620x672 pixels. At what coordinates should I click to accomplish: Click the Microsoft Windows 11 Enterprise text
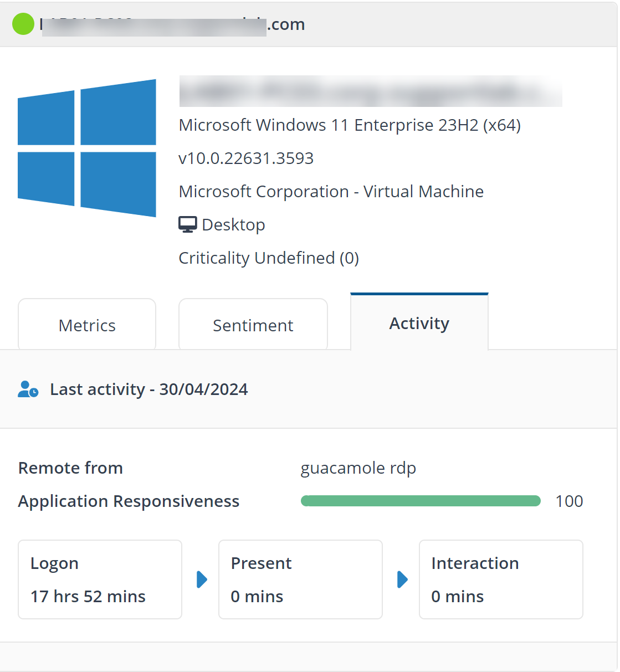350,125
